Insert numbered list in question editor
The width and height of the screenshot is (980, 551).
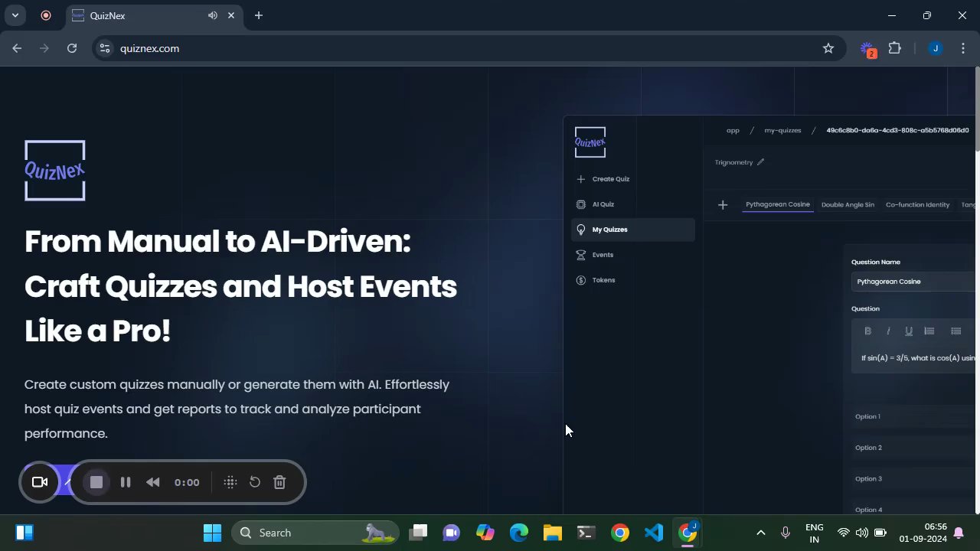pos(929,331)
